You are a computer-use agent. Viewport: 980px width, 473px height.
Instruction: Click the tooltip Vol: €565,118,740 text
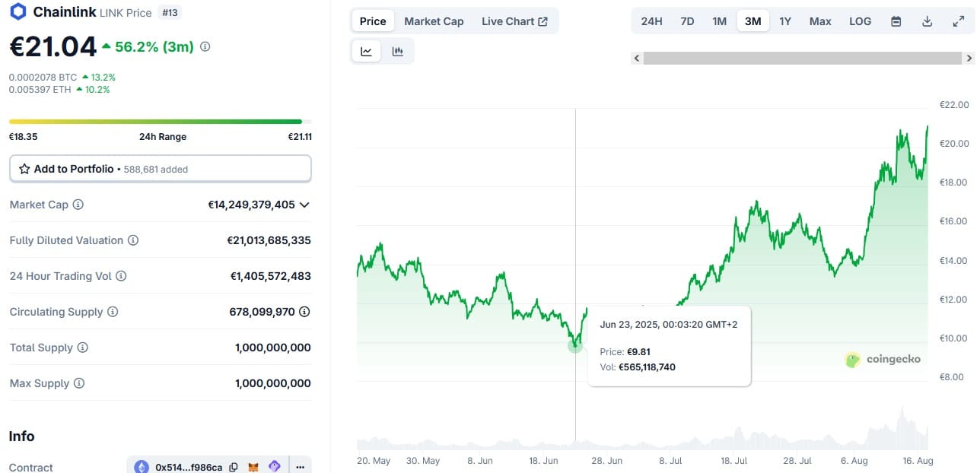coord(638,367)
